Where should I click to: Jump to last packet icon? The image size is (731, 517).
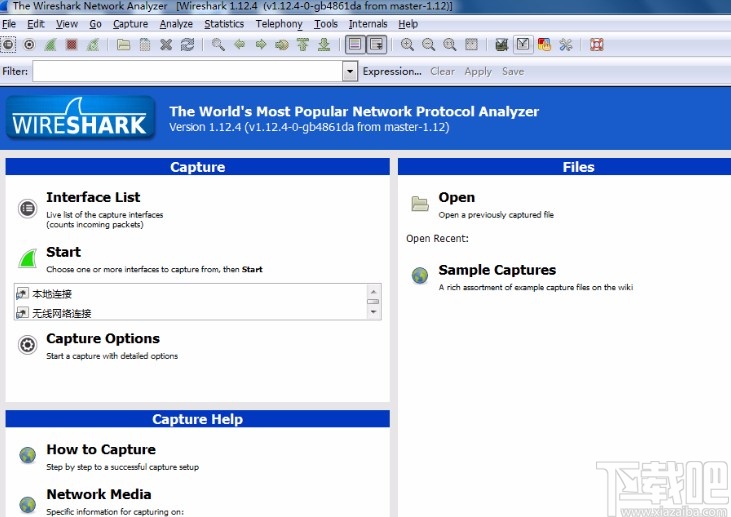click(x=324, y=45)
